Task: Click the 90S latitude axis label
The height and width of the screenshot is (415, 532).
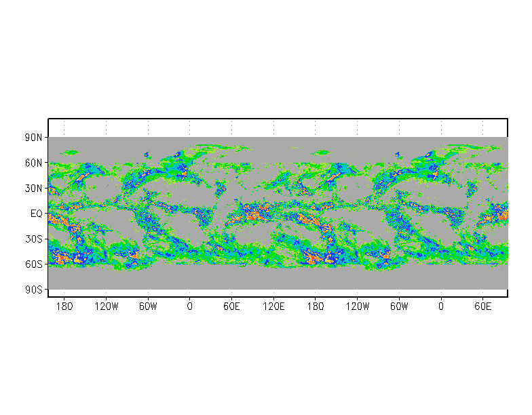Action: click(x=34, y=290)
